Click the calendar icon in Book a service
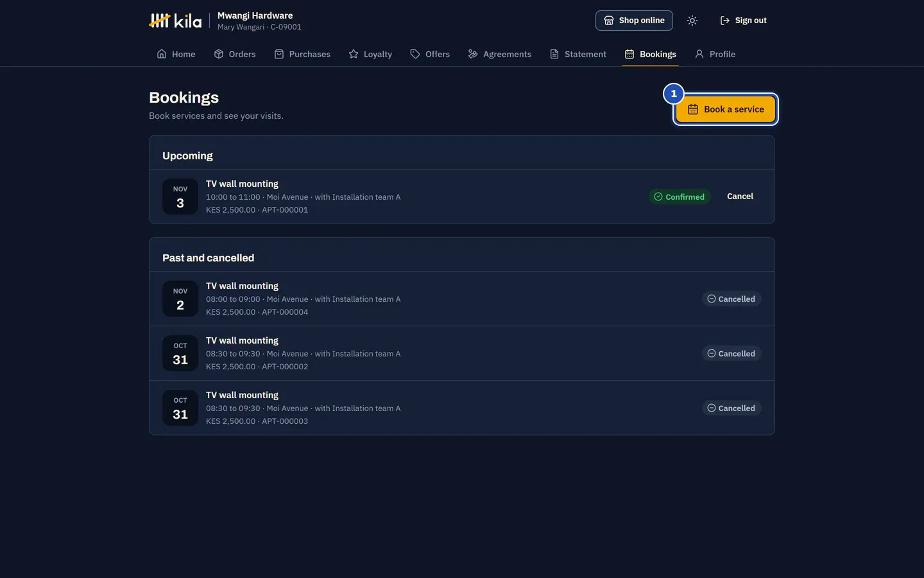This screenshot has height=578, width=924. [693, 109]
